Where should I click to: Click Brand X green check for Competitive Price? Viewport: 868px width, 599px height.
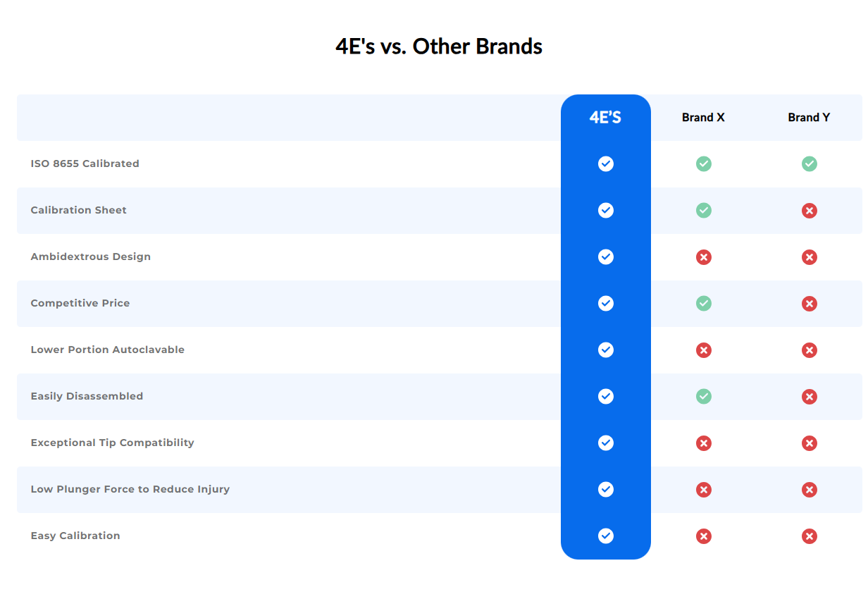704,303
